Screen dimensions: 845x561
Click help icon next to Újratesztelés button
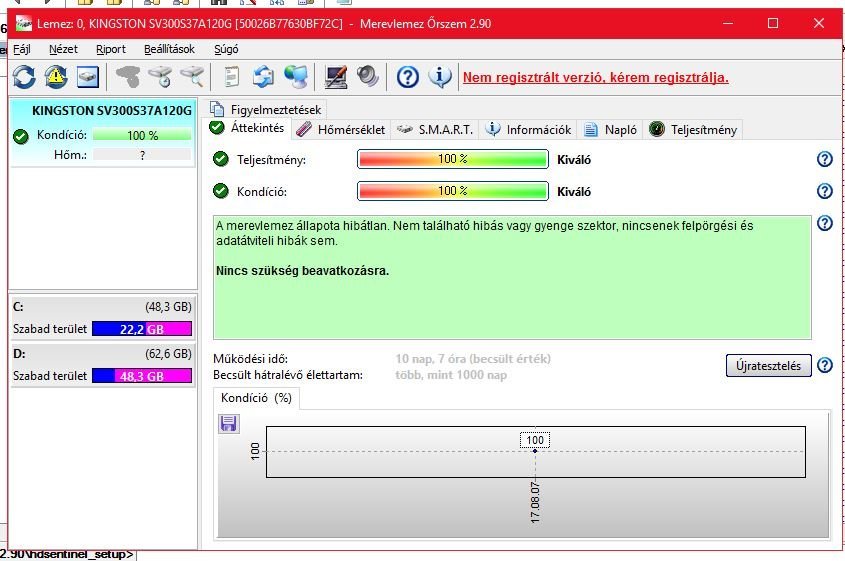pos(825,365)
